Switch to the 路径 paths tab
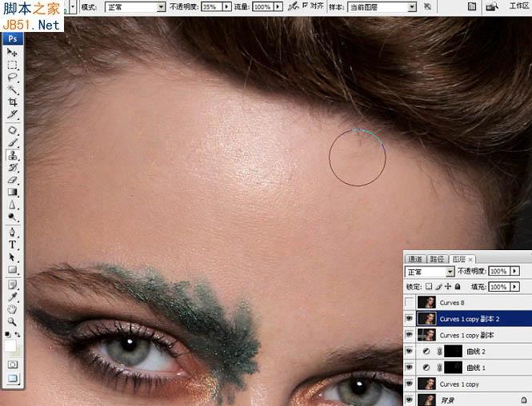 click(437, 259)
